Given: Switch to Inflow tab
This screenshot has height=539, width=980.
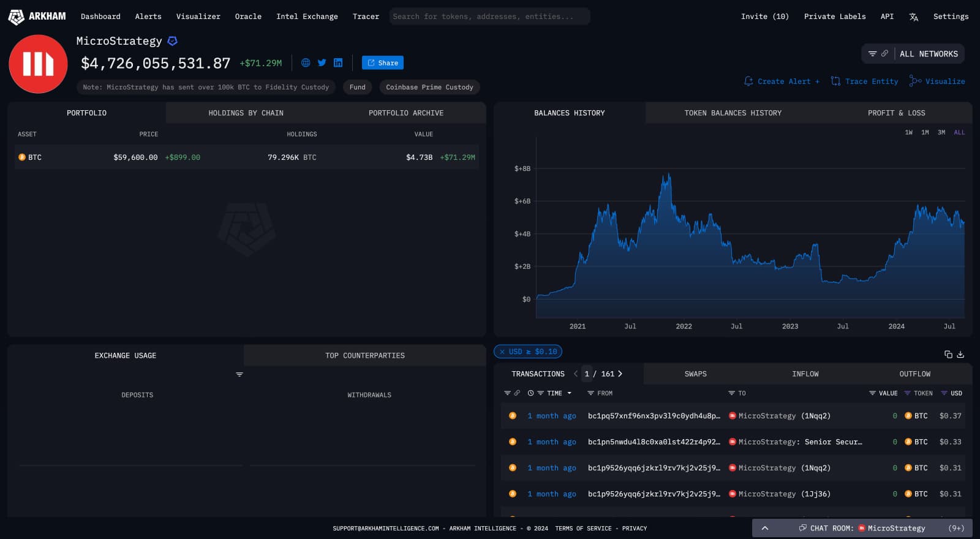Looking at the screenshot, I should point(805,374).
